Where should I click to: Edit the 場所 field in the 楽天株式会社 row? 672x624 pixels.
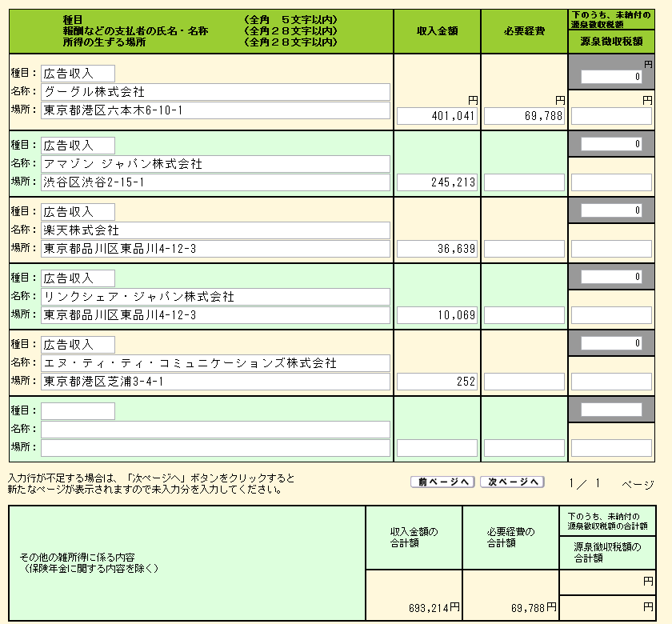point(215,249)
